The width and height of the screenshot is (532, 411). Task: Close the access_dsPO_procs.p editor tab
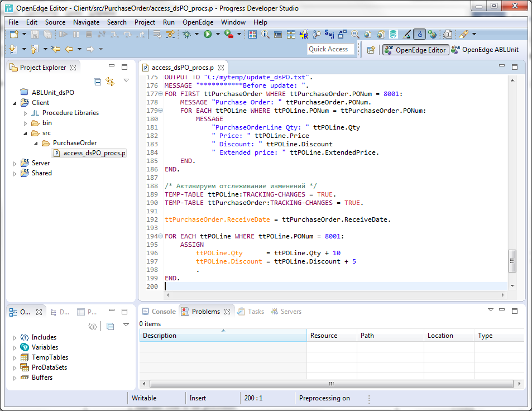(221, 68)
